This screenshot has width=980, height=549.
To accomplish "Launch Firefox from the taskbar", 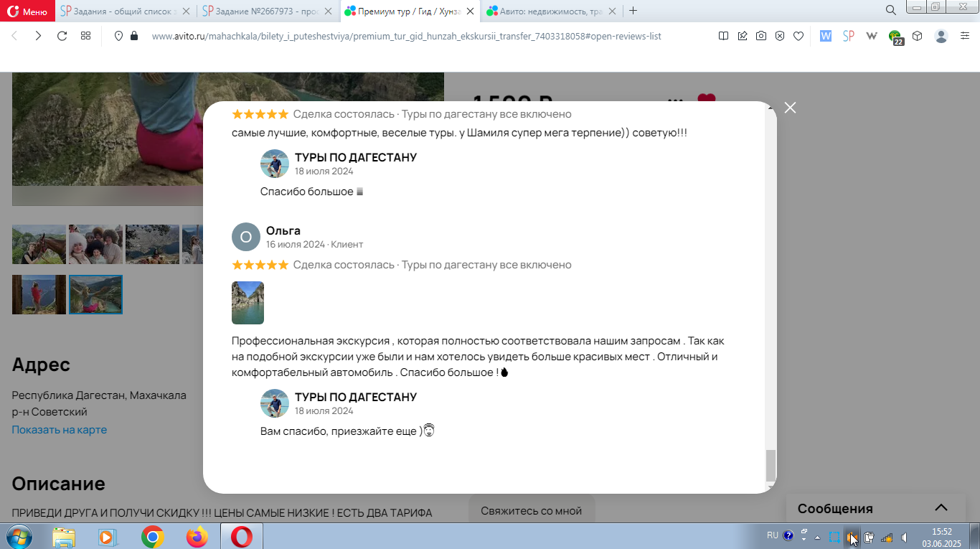I will [x=197, y=536].
